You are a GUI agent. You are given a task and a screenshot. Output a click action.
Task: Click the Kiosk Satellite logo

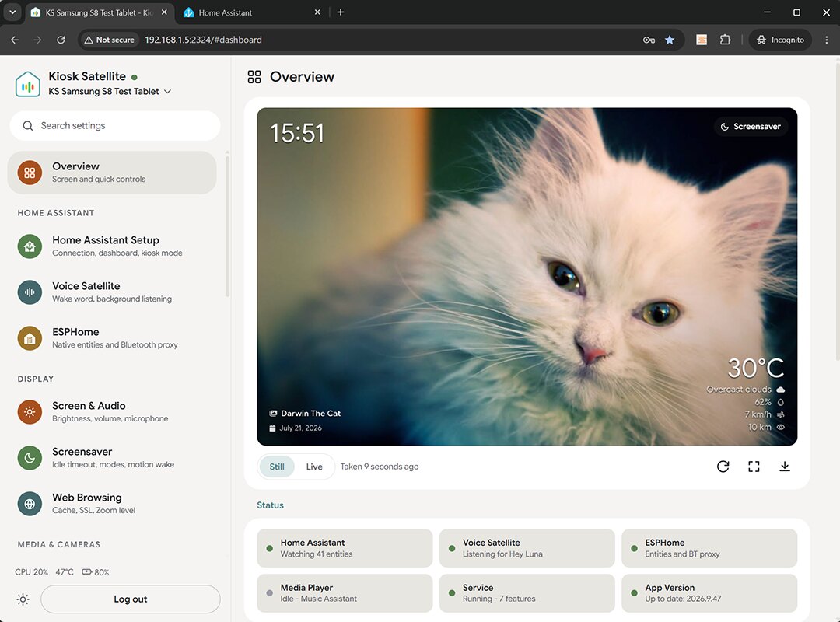click(28, 84)
